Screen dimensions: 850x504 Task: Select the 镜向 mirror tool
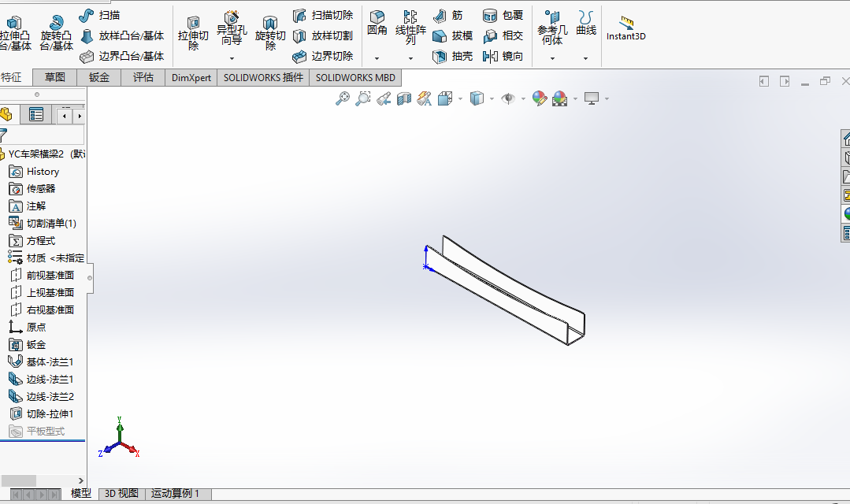point(503,57)
